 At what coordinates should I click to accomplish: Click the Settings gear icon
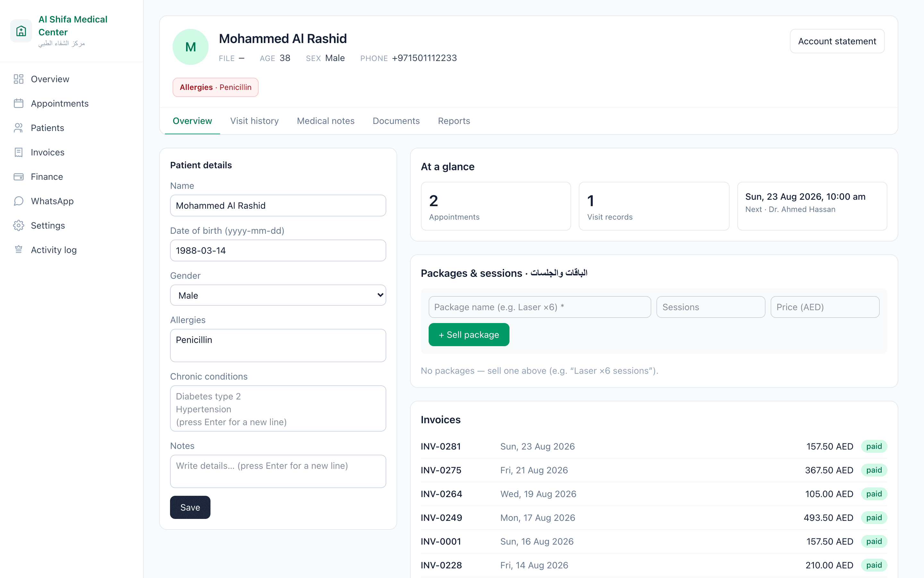(x=18, y=225)
